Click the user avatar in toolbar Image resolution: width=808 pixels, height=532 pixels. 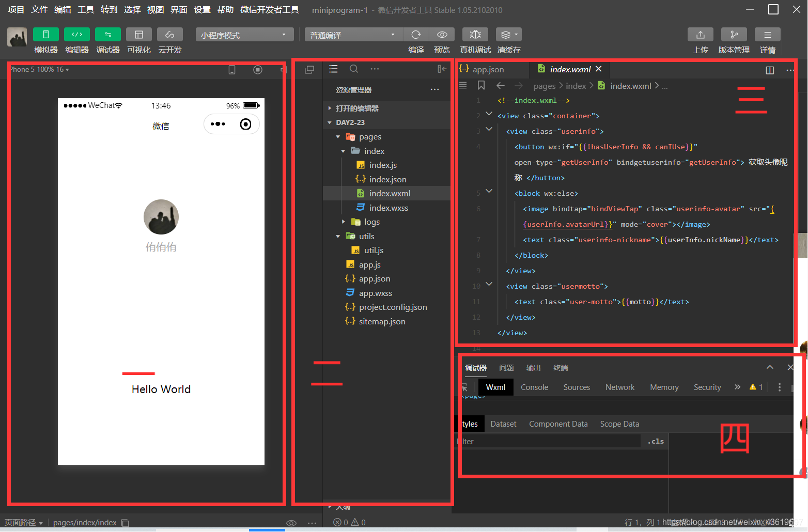click(17, 37)
